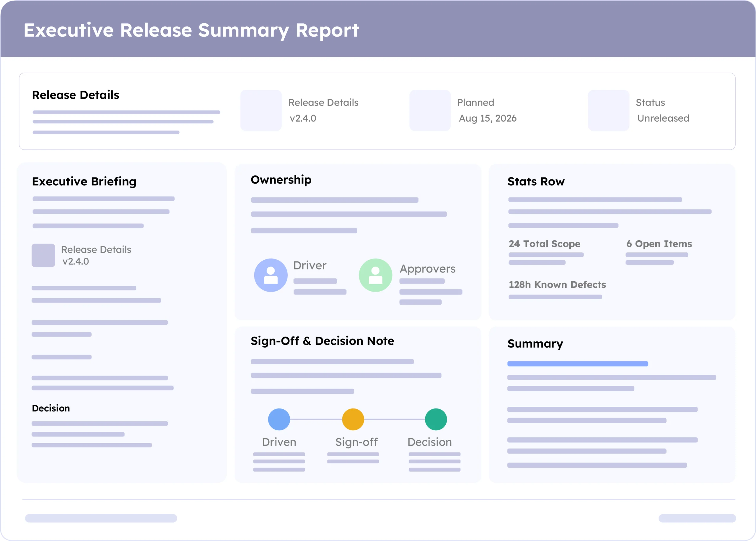Click the purple square icon in Executive Briefing

pyautogui.click(x=43, y=255)
